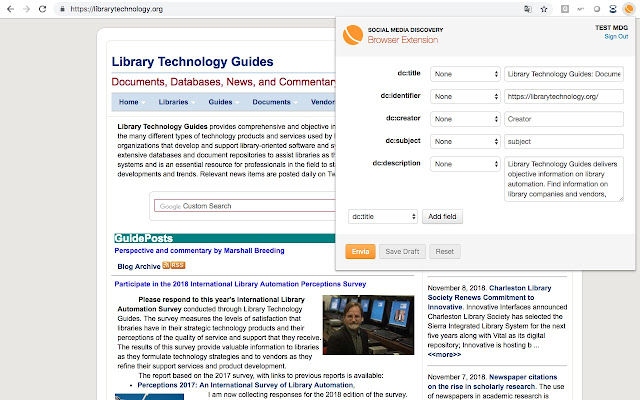This screenshot has width=640, height=400.
Task: Click the TEST MDG user name
Action: pos(611,27)
